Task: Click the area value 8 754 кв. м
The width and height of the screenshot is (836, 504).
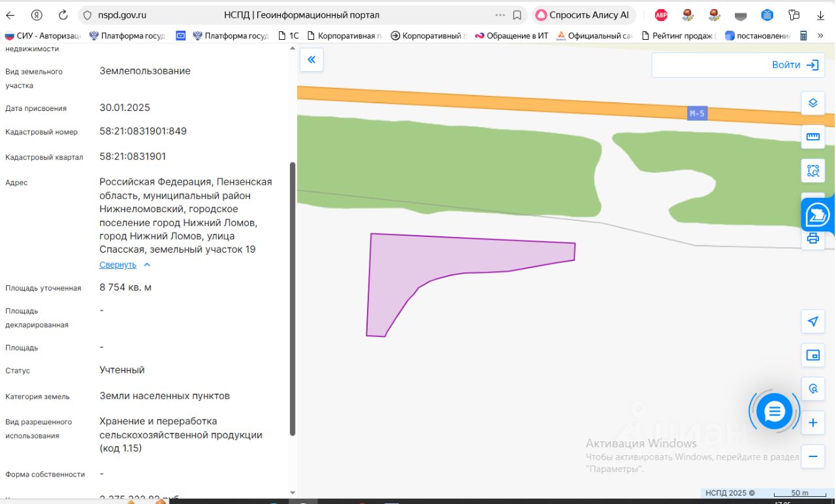Action: 125,287
